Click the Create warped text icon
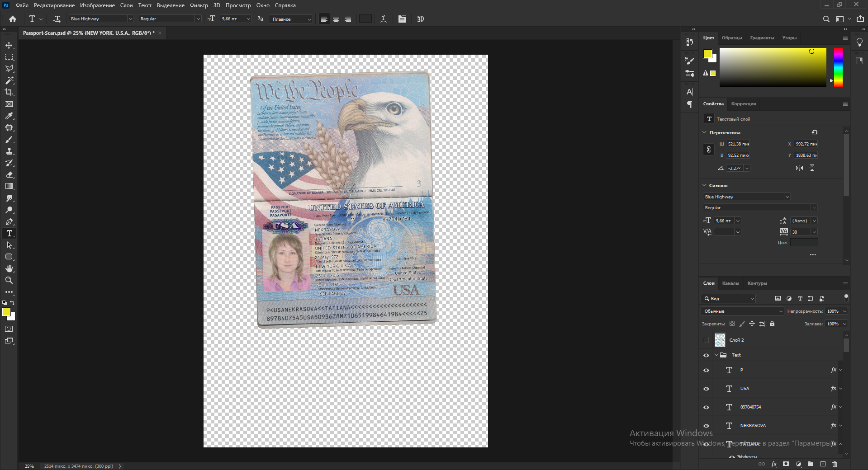The image size is (868, 470). pyautogui.click(x=384, y=19)
